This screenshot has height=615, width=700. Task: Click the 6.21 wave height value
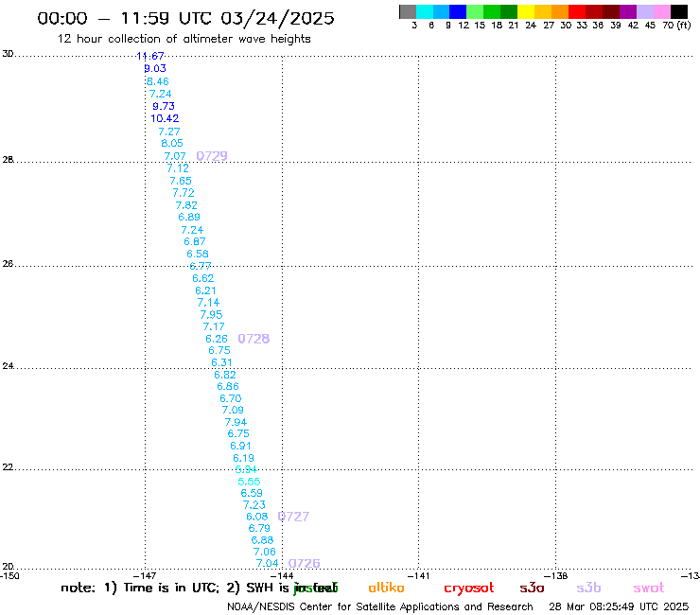coord(205,290)
